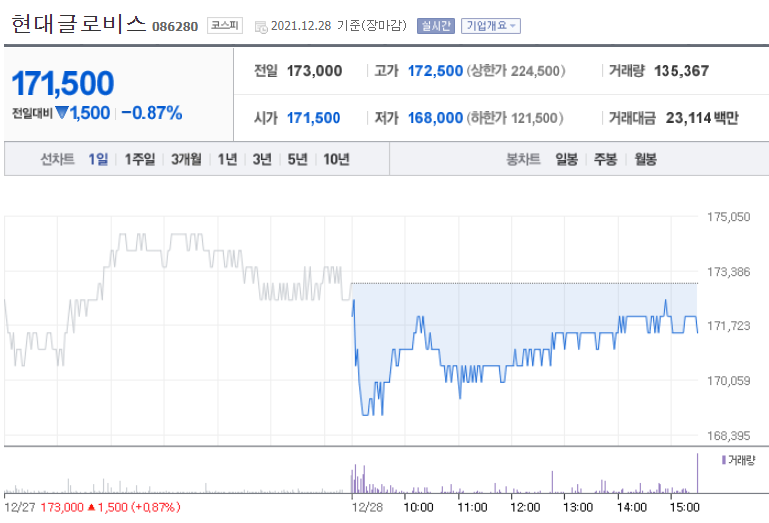This screenshot has width=769, height=523.
Task: Select the 1일 line chart tab
Action: coord(98,159)
